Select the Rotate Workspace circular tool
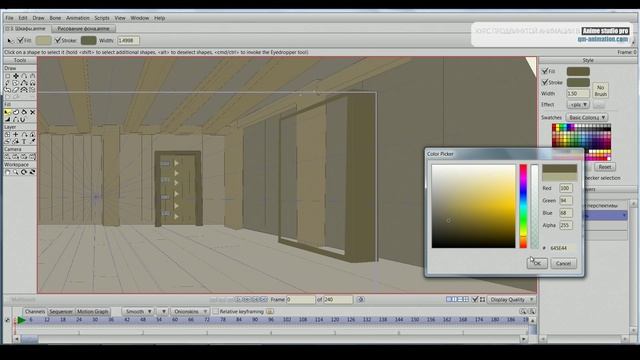The height and width of the screenshot is (360, 640). click(x=24, y=172)
